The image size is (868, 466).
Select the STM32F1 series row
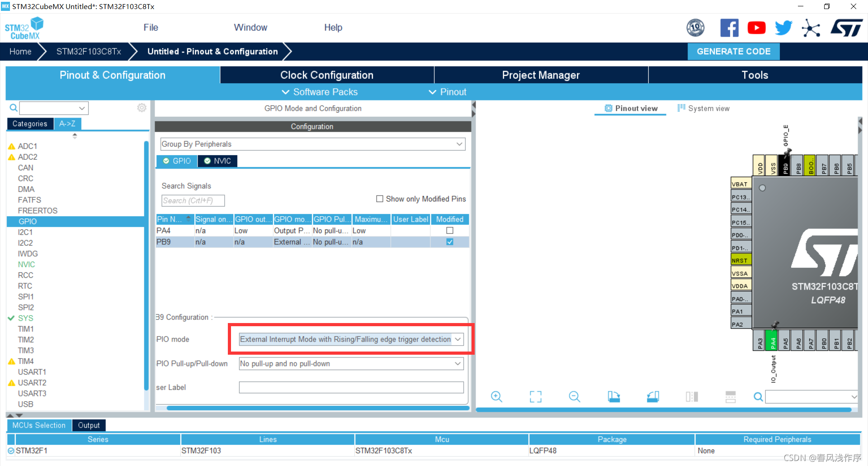point(433,451)
